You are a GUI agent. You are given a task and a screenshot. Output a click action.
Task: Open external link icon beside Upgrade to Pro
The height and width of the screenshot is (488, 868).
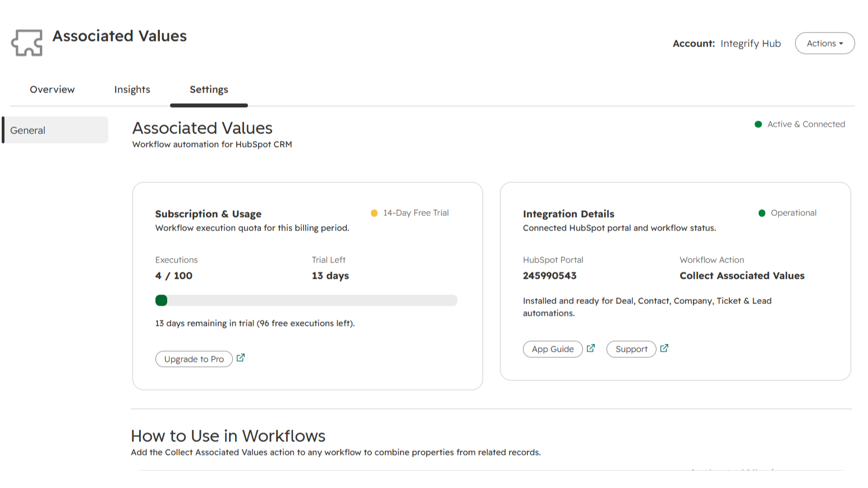pyautogui.click(x=241, y=358)
